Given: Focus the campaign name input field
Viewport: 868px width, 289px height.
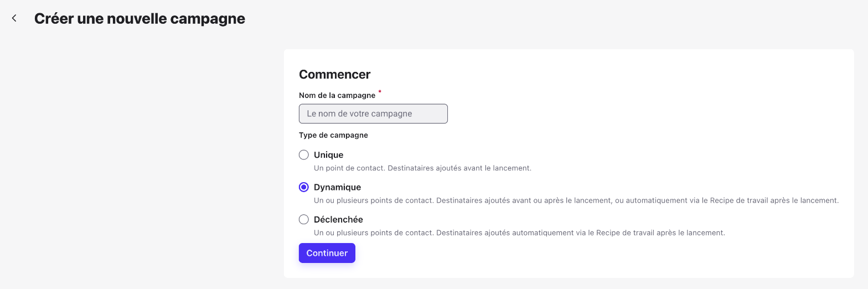Looking at the screenshot, I should click(x=373, y=113).
